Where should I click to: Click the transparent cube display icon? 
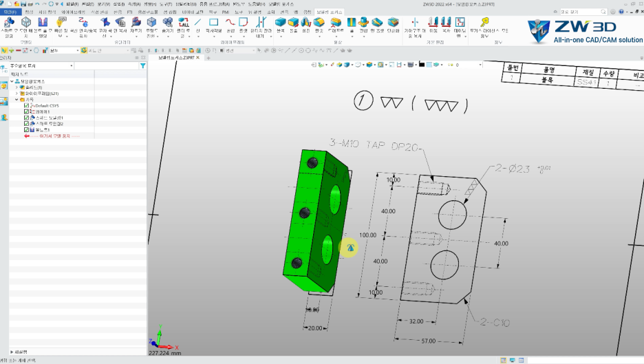pos(151,23)
